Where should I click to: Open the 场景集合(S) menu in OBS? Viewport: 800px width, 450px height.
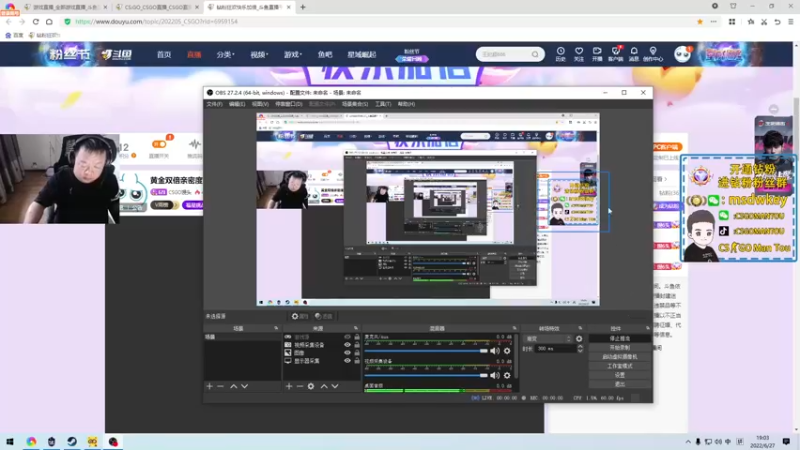355,104
